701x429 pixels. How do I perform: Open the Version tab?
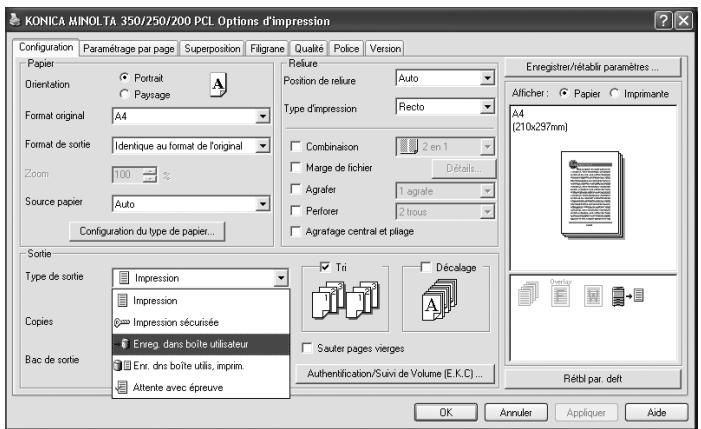(x=385, y=48)
